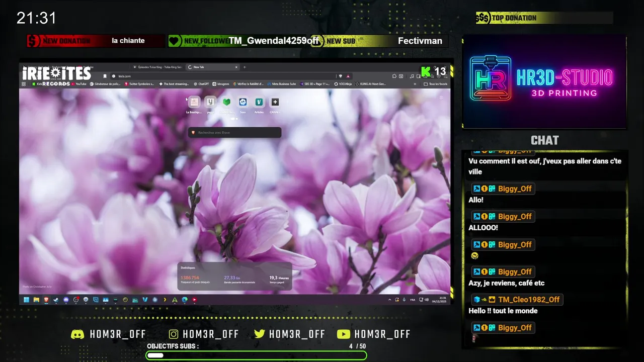Open Steam from the taskbar
The height and width of the screenshot is (362, 644).
coord(56,300)
